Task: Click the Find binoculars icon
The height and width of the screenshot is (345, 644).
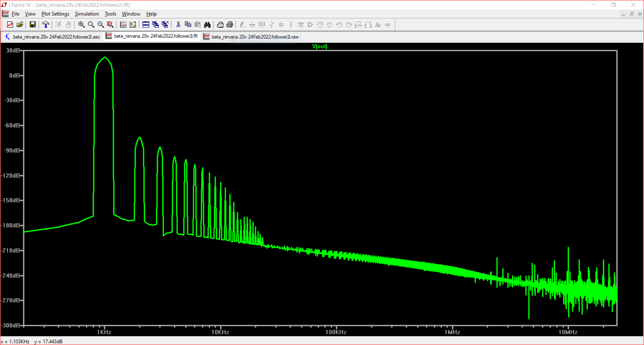Action: click(x=207, y=24)
